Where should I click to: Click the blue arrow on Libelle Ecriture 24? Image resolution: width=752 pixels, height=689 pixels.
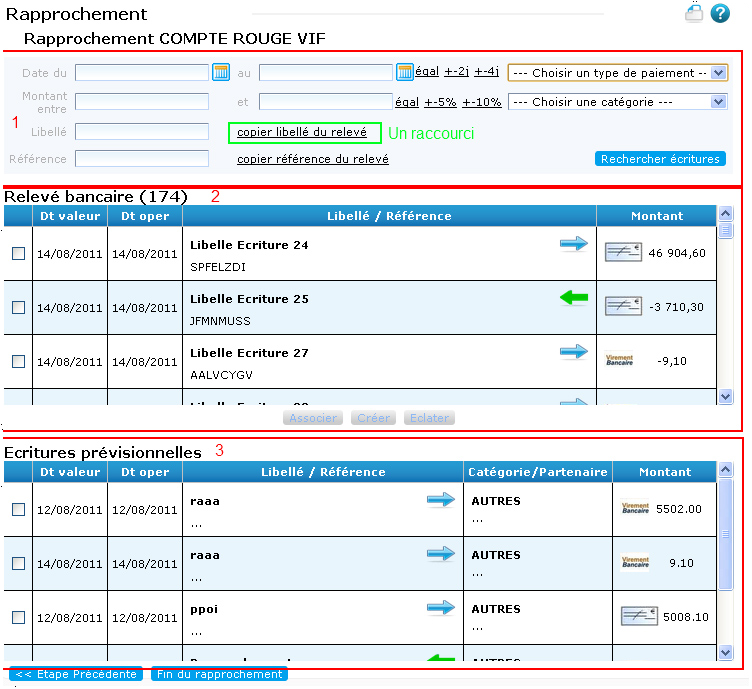[574, 244]
